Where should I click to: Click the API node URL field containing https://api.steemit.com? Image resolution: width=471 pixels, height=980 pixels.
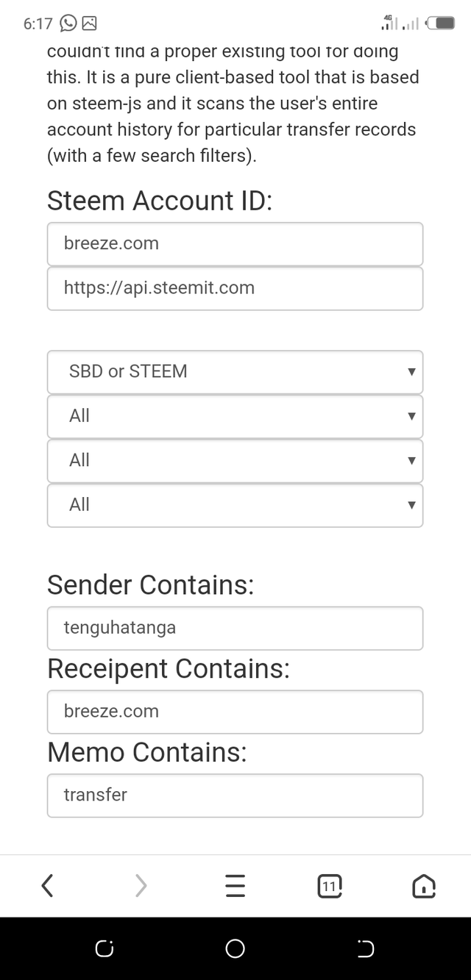coord(235,288)
